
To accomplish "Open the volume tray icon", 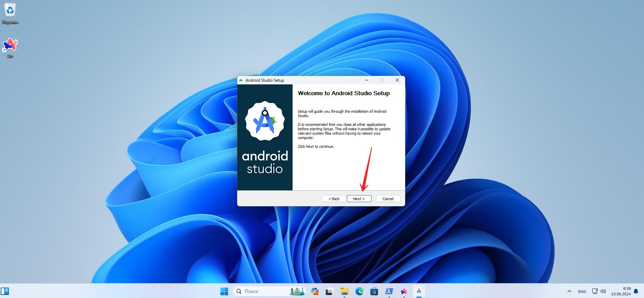I will 603,291.
